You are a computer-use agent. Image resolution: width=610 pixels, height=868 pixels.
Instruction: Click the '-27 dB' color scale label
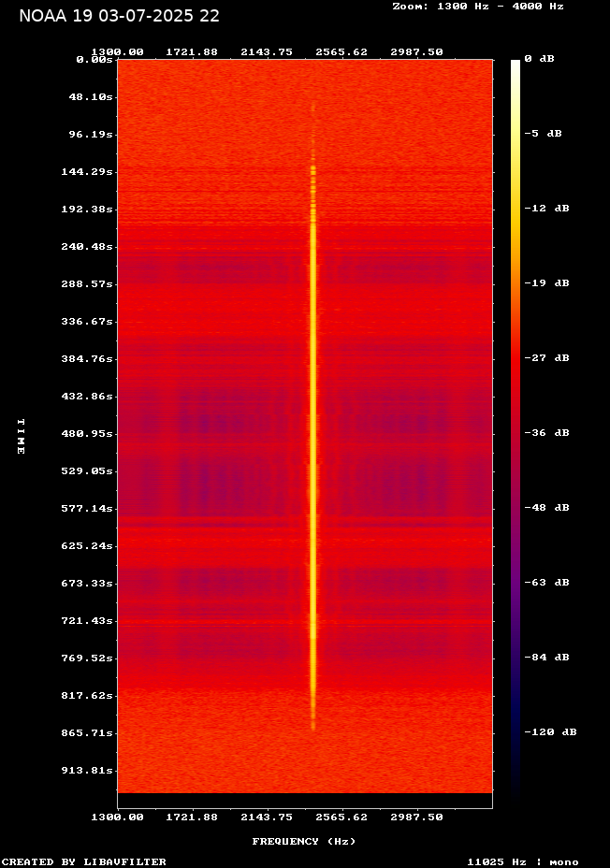click(547, 357)
